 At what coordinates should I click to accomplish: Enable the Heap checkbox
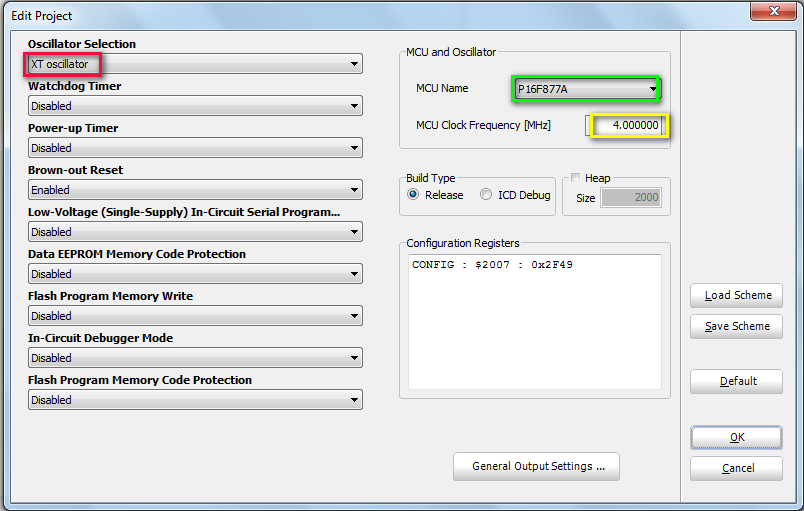(x=575, y=178)
